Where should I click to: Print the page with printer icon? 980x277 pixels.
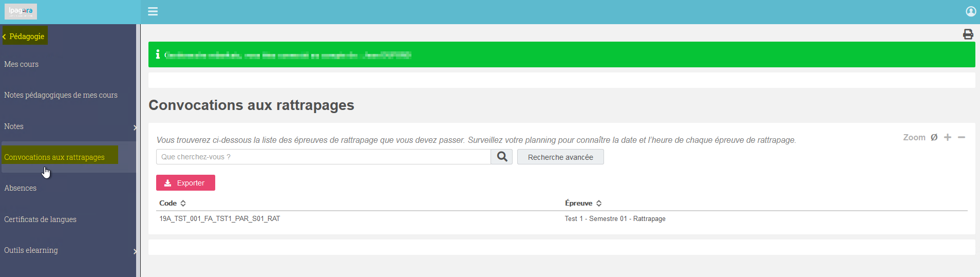click(968, 34)
